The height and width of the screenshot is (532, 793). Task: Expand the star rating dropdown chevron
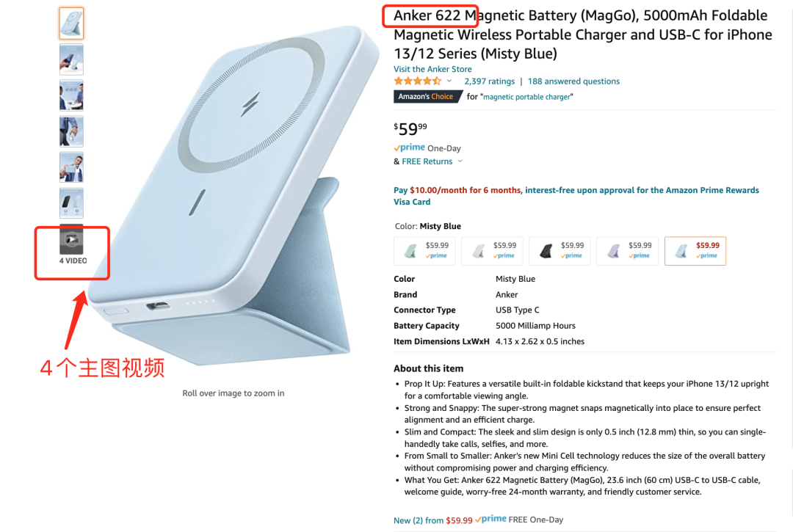449,81
